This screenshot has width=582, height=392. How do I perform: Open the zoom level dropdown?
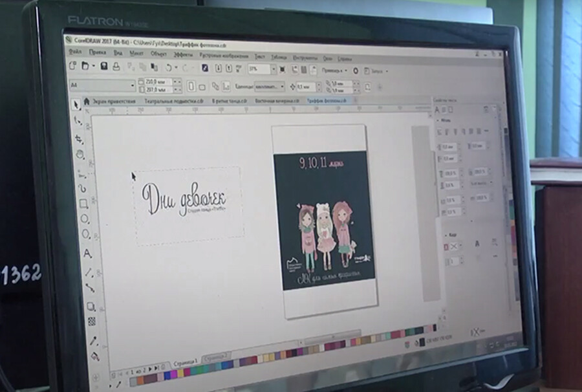[274, 69]
